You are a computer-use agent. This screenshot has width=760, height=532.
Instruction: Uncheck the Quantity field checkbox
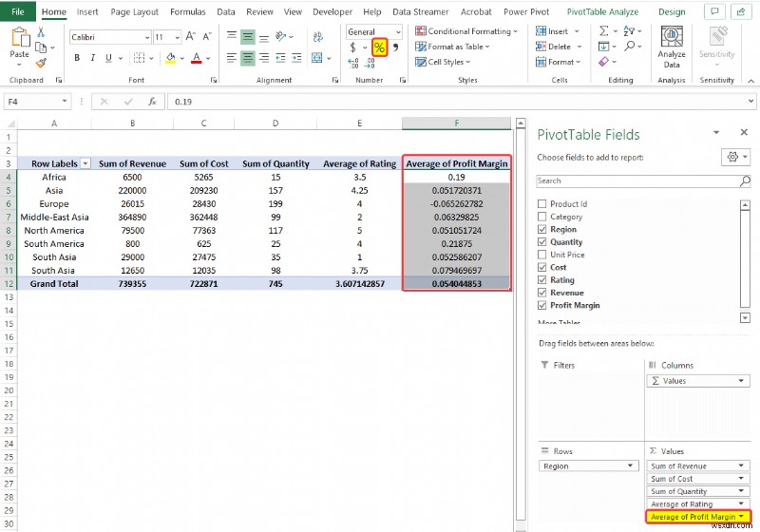(x=541, y=241)
